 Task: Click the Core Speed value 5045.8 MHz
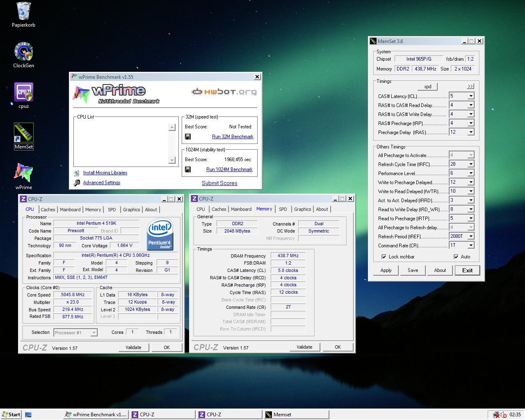(x=73, y=295)
